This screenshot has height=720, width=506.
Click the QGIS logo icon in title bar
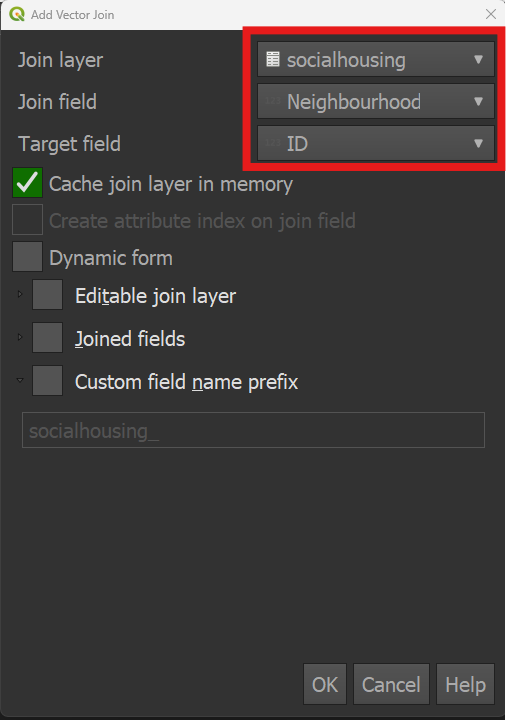(17, 14)
